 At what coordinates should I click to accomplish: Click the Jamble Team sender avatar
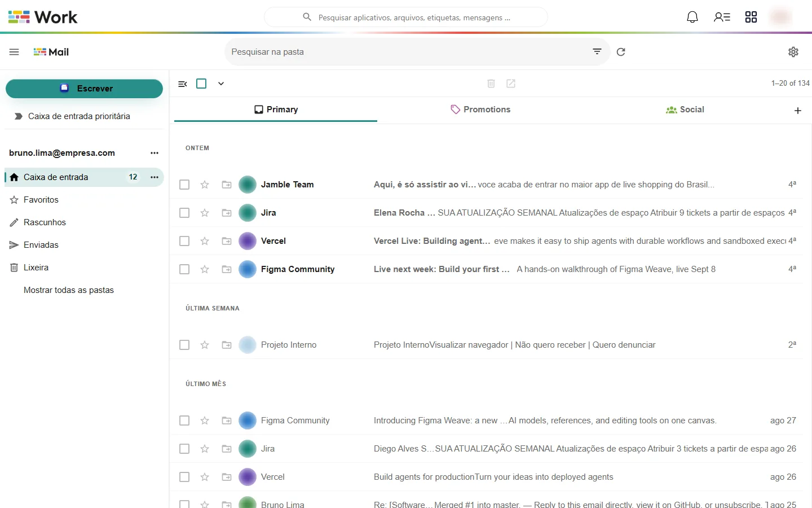click(248, 185)
